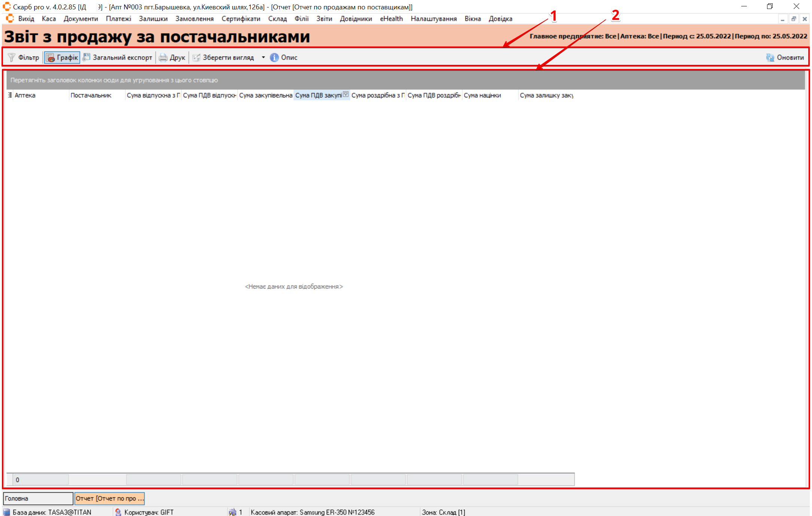Select the Отчет по продажам tab
812x516 pixels.
pos(109,498)
